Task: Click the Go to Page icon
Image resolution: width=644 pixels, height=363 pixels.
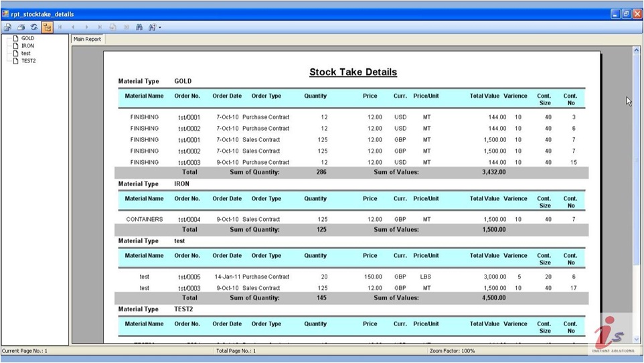Action: pos(112,27)
